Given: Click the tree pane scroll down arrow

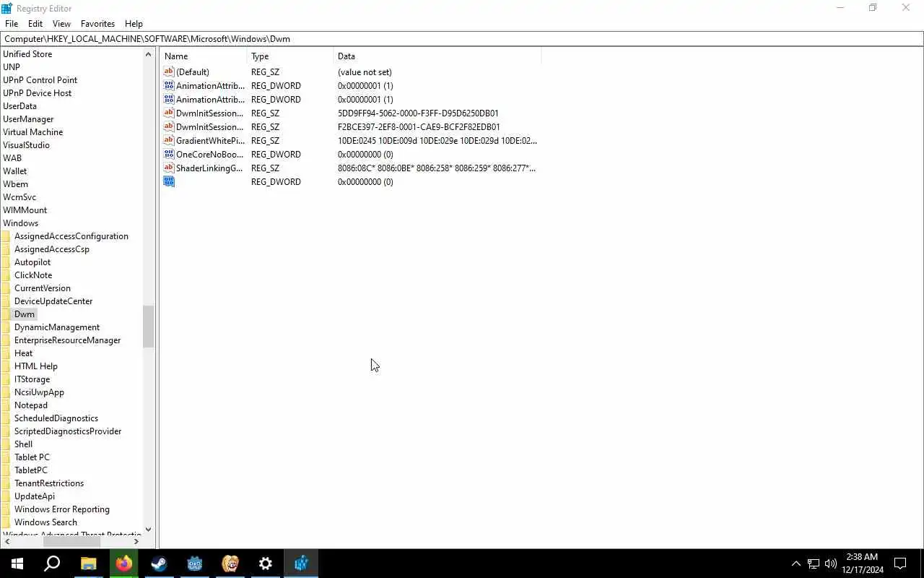Looking at the screenshot, I should 148,530.
